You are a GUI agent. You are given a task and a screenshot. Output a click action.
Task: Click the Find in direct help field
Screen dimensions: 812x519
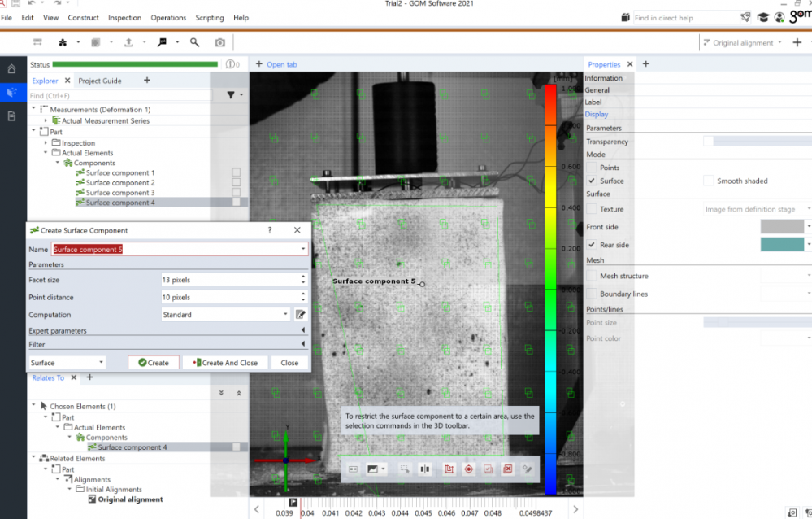pos(683,17)
